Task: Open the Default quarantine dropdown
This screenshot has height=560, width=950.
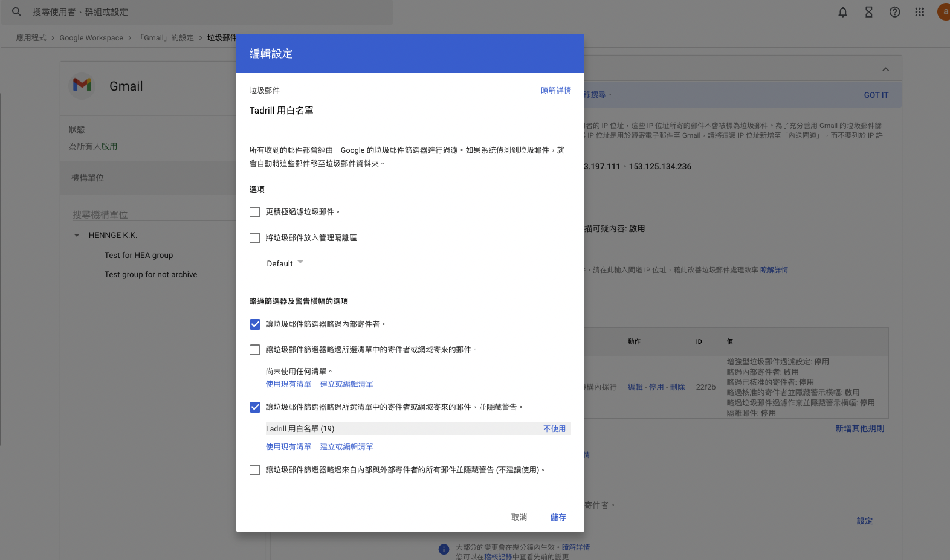Action: 285,263
